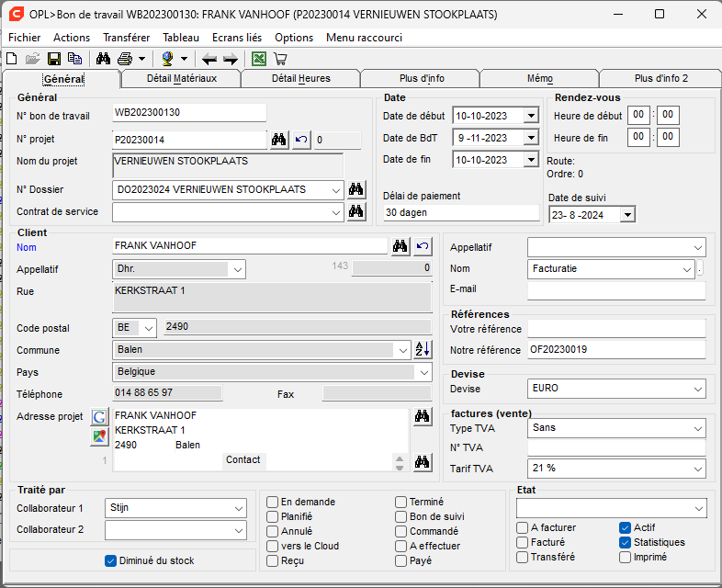The width and height of the screenshot is (722, 588).
Task: Open Plus d'info 2 tab
Action: point(660,78)
